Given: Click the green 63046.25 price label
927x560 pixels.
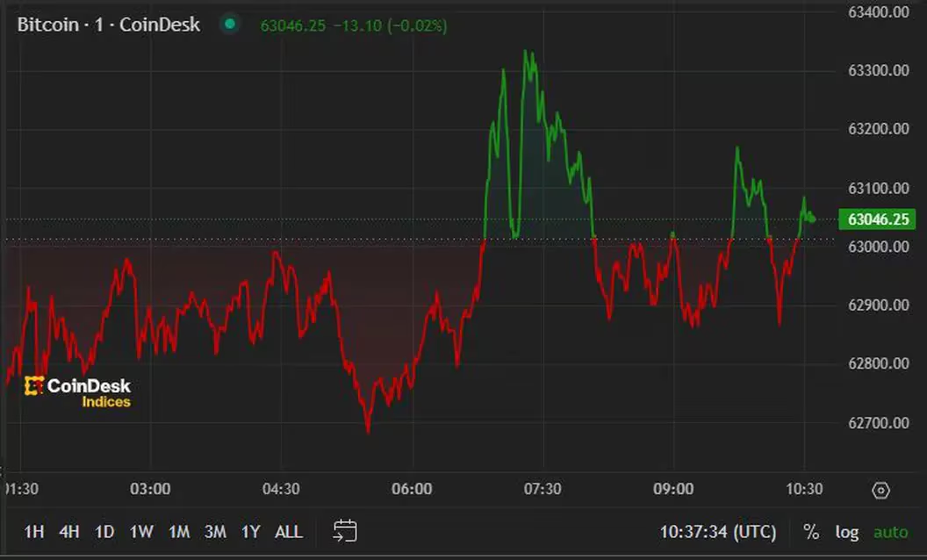Looking at the screenshot, I should tap(877, 219).
